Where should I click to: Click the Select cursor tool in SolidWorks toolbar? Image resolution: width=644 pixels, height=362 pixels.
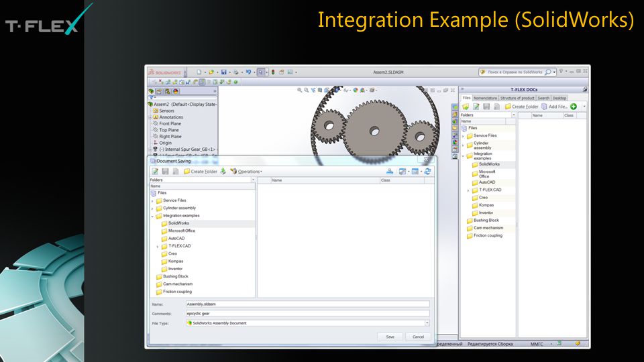pos(261,72)
